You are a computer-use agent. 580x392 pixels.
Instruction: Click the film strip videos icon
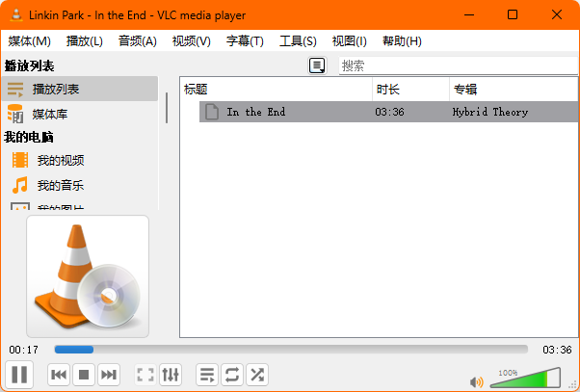[x=20, y=160]
